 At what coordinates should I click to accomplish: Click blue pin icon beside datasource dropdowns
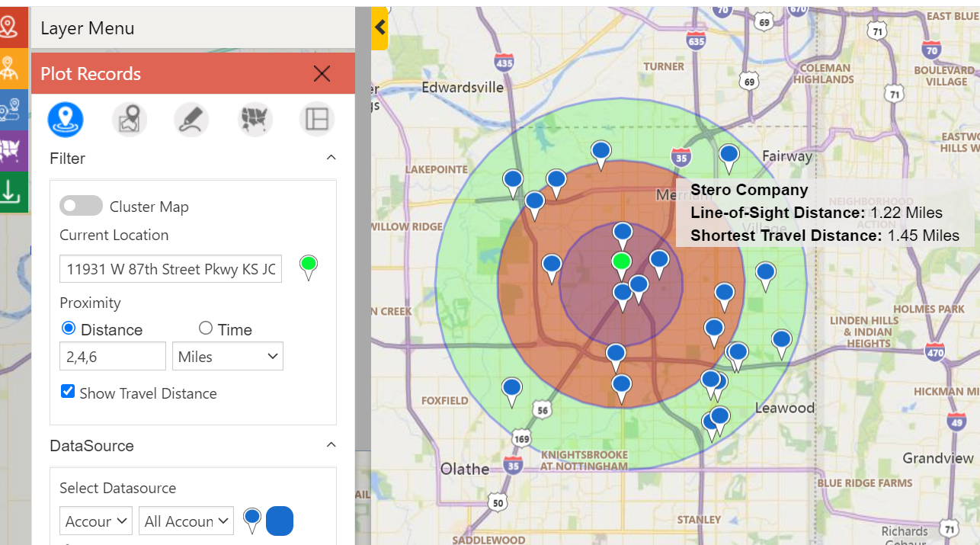pos(252,521)
